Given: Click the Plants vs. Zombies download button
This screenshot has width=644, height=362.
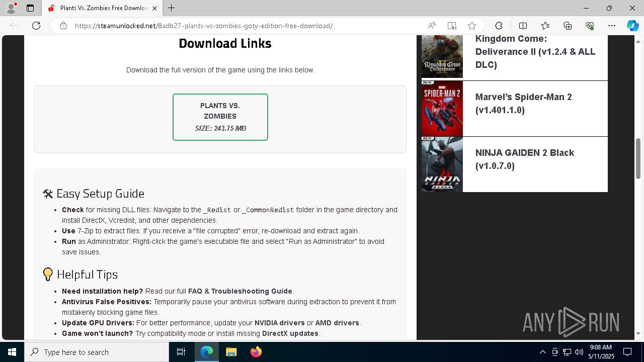Looking at the screenshot, I should pos(220,117).
